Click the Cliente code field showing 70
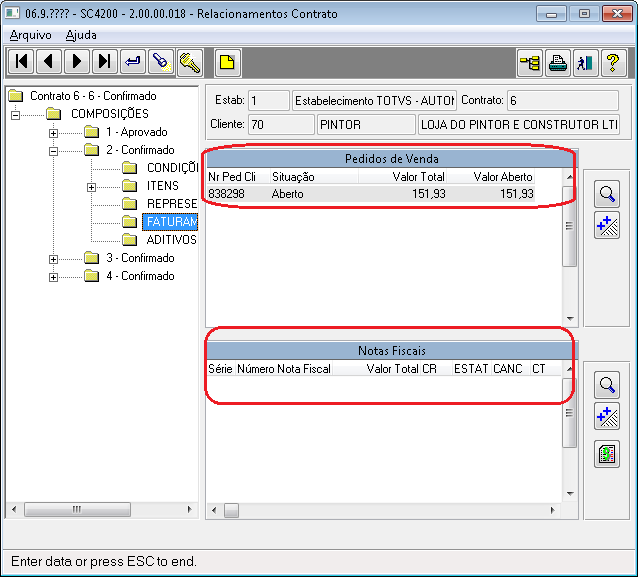This screenshot has height=577, width=638. coord(281,125)
